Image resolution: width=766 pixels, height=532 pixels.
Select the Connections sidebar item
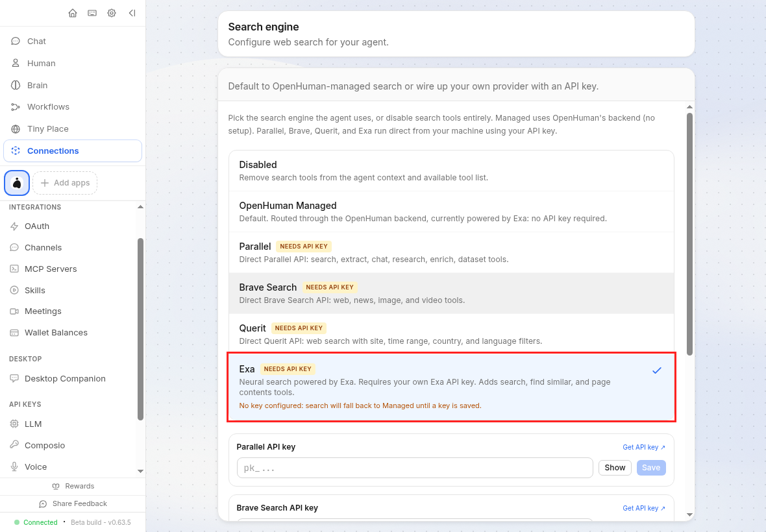[73, 151]
